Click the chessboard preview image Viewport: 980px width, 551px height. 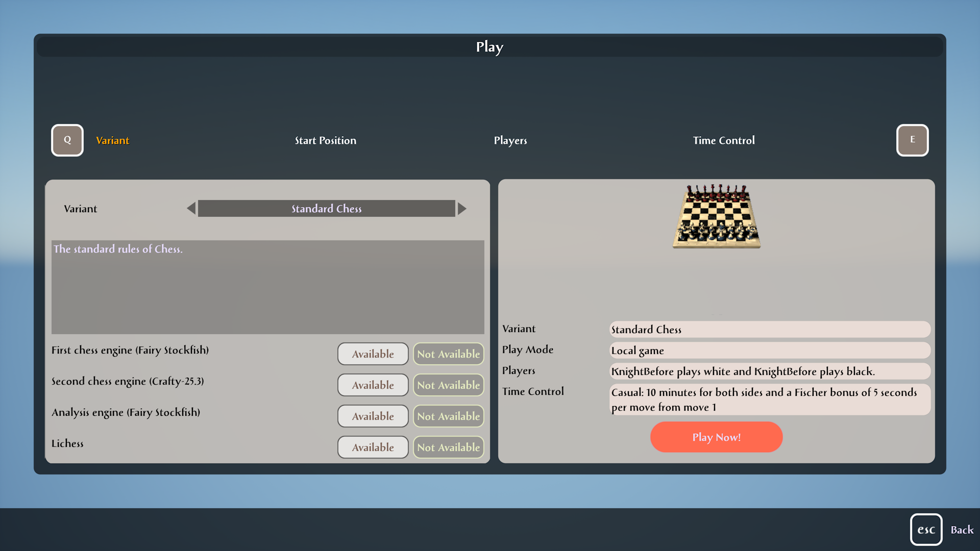(717, 217)
